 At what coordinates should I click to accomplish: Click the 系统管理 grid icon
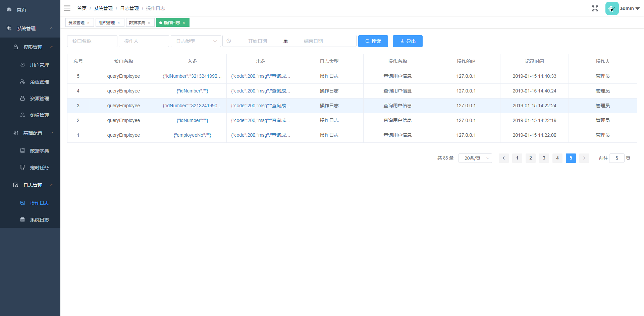tap(9, 28)
